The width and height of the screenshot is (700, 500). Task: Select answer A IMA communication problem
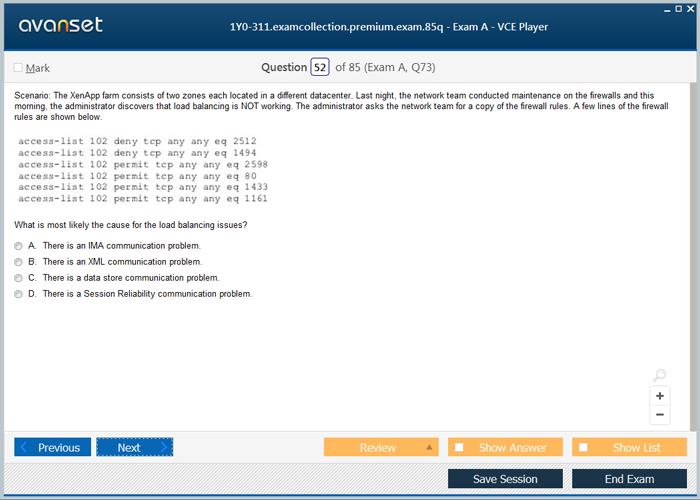18,246
